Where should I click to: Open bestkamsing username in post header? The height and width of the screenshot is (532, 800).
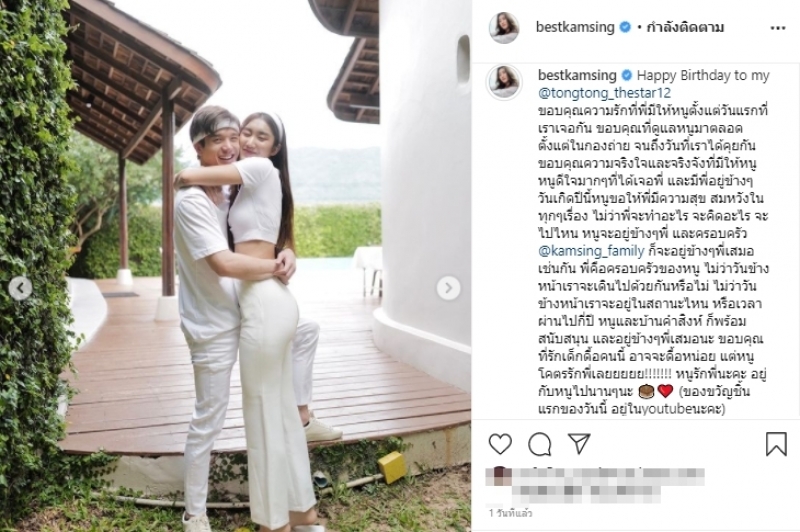click(x=575, y=27)
